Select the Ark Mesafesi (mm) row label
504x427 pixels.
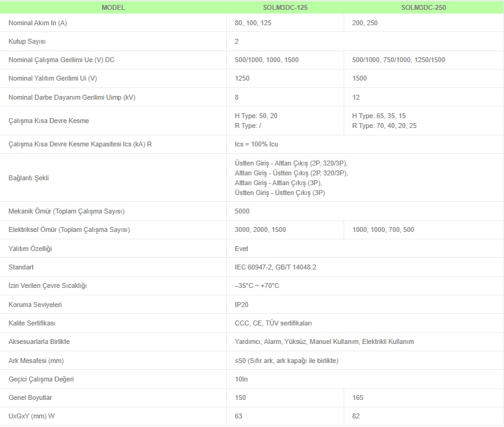pos(36,361)
